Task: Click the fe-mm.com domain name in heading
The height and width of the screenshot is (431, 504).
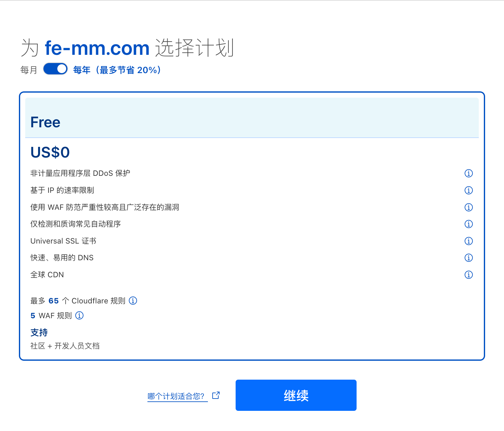Action: pos(97,48)
